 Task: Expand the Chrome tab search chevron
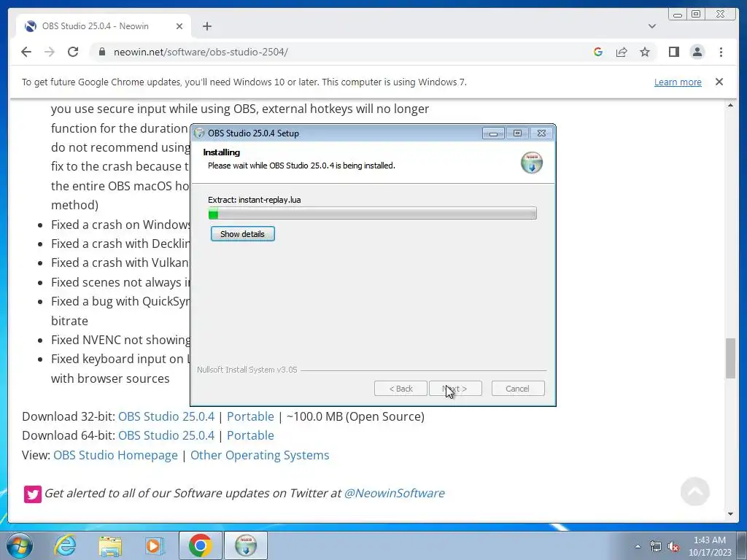click(x=651, y=26)
